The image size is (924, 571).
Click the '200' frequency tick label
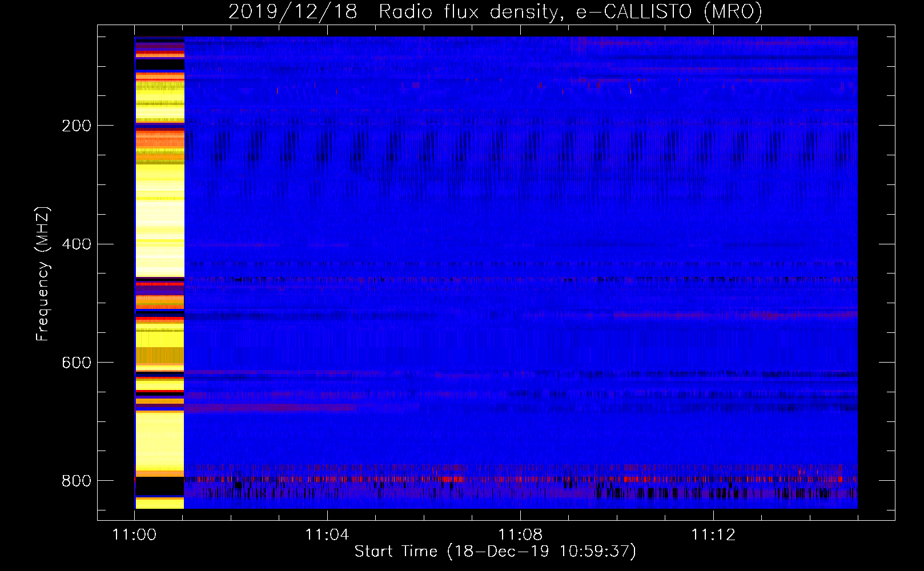click(77, 126)
